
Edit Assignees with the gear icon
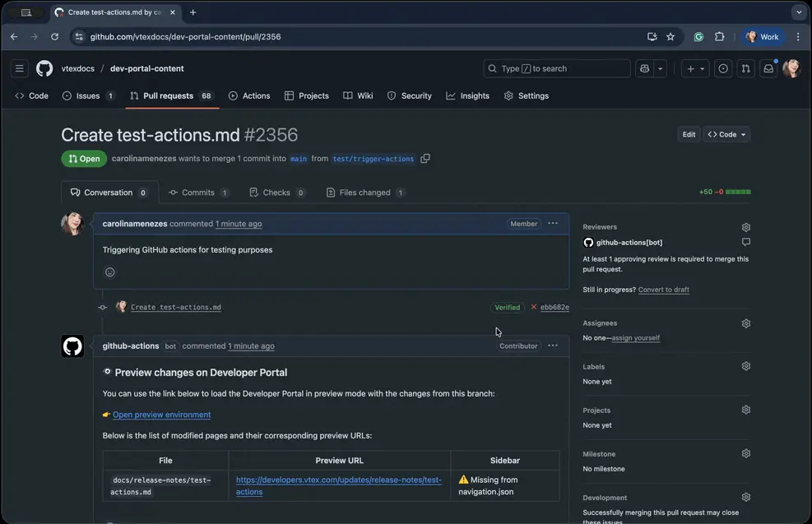[x=746, y=323]
